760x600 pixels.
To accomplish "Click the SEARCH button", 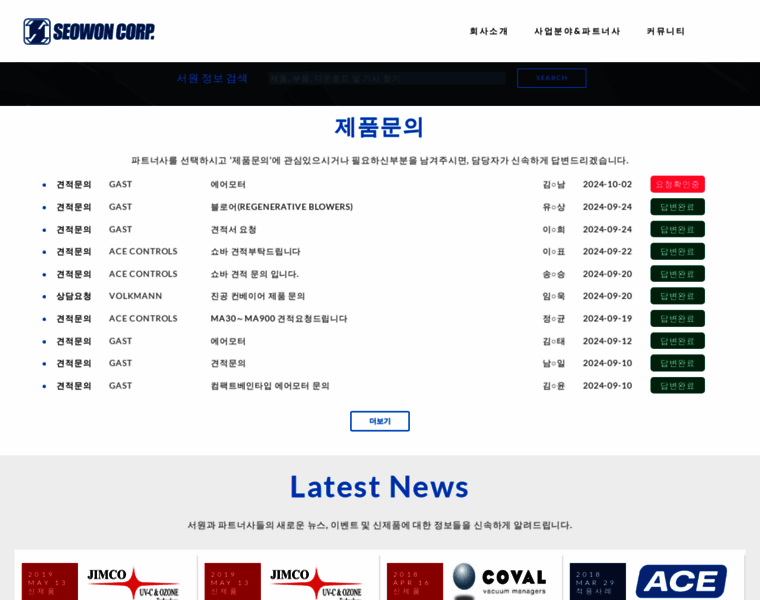I will (552, 78).
